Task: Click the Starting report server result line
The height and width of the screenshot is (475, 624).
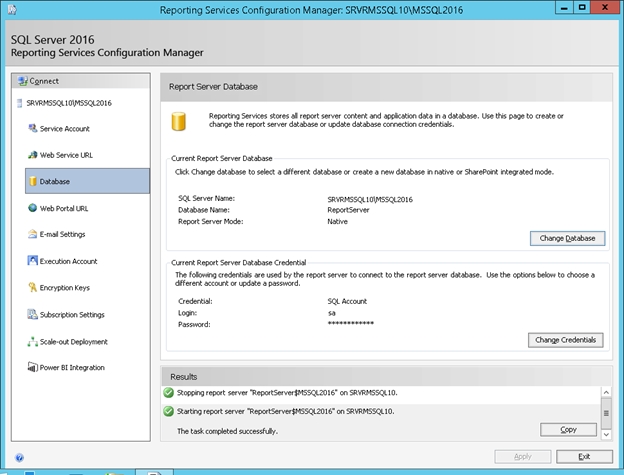Action: (285, 411)
